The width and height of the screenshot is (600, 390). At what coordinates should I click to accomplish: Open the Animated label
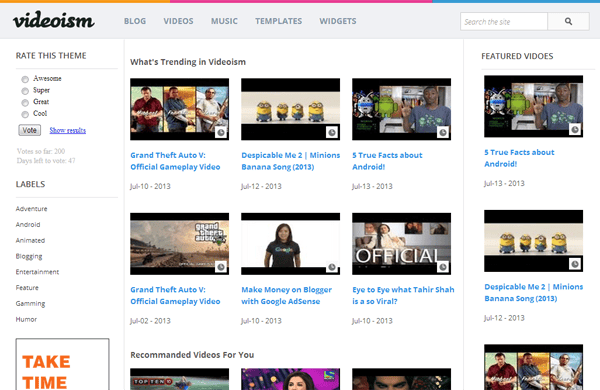(30, 240)
